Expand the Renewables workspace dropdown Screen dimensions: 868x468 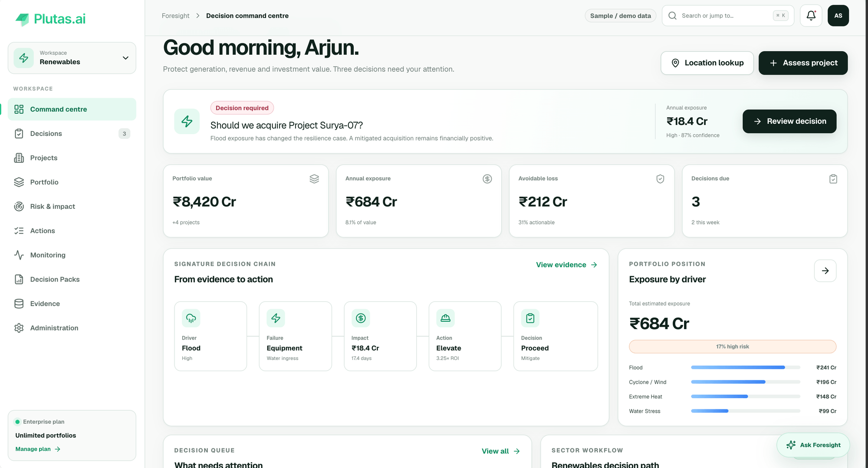pos(72,58)
